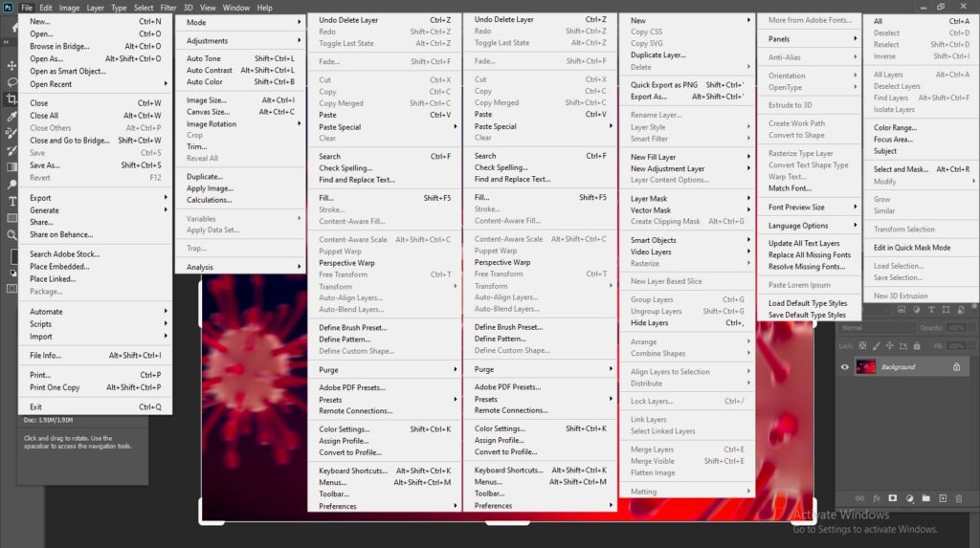Reset default foreground and background colors
Image resolution: width=980 pixels, height=548 pixels.
13,274
